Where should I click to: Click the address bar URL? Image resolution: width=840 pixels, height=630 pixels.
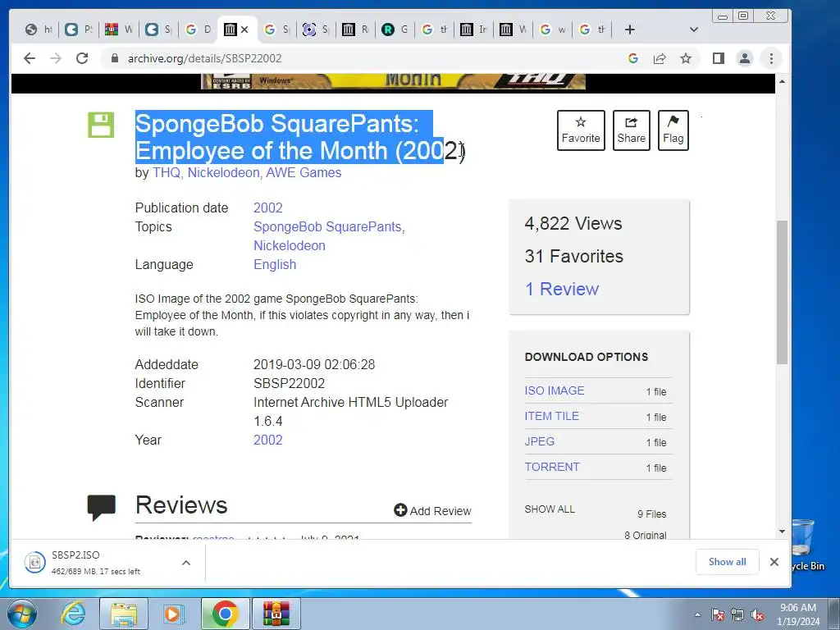coord(204,58)
